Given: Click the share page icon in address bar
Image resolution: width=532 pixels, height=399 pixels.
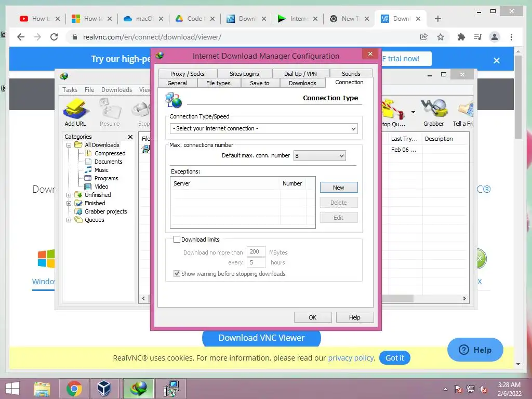Looking at the screenshot, I should coord(424,37).
